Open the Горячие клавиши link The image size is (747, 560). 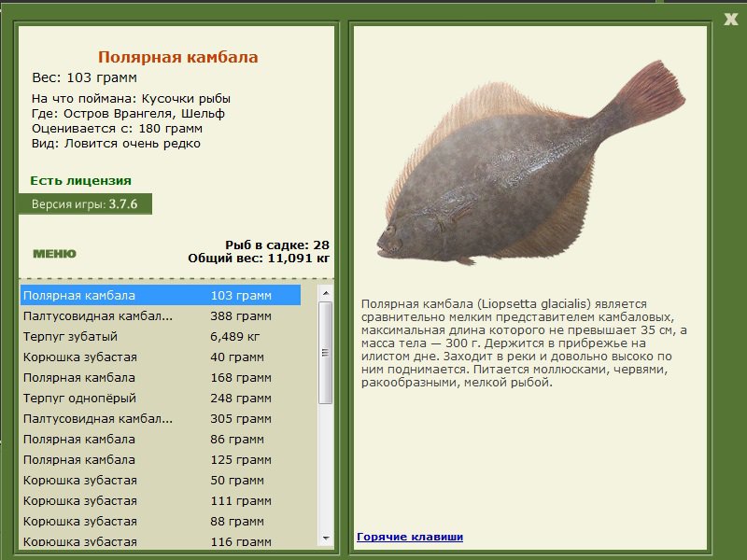pos(410,537)
